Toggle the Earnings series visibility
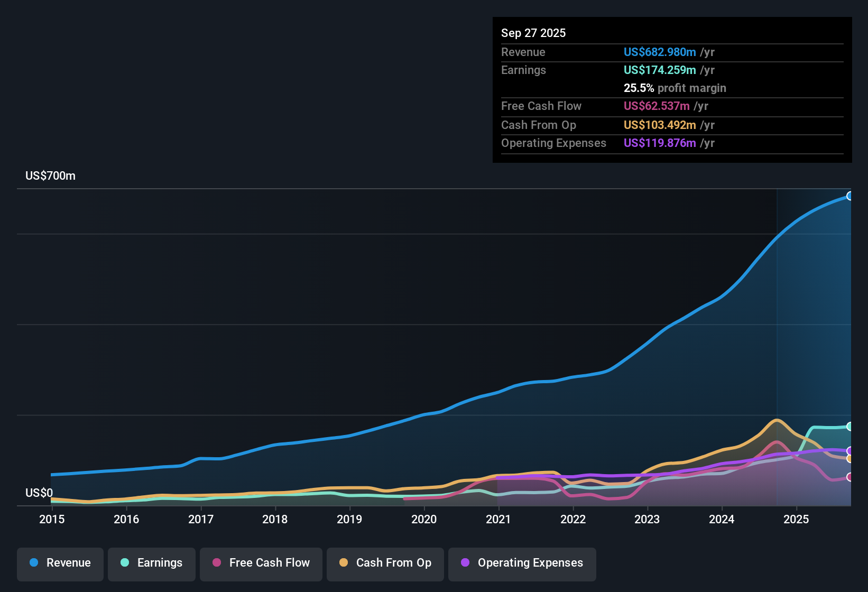Viewport: 868px width, 592px height. [152, 563]
